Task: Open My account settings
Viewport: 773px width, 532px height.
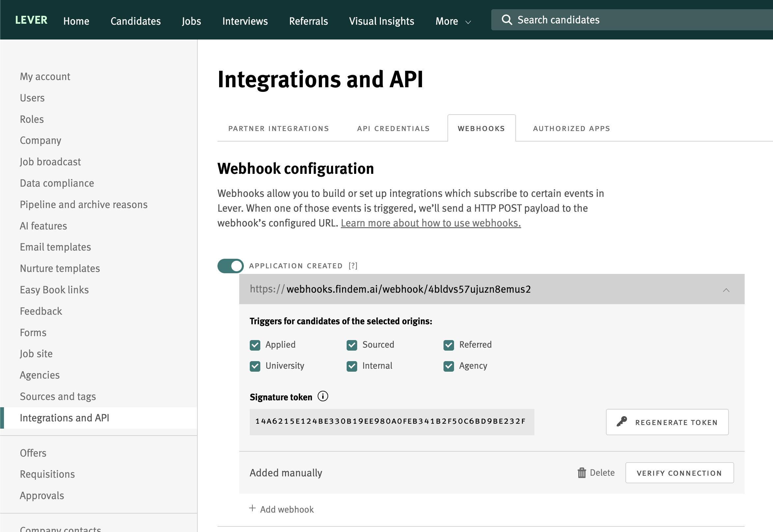Action: coord(45,77)
